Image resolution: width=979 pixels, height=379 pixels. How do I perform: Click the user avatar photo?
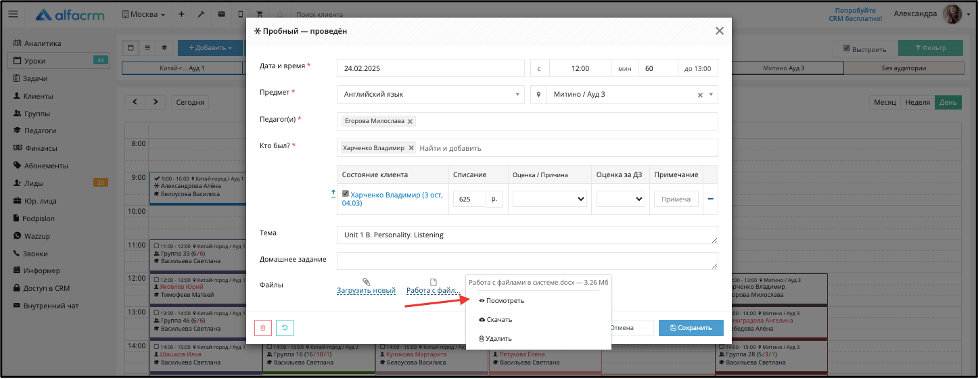pos(952,14)
